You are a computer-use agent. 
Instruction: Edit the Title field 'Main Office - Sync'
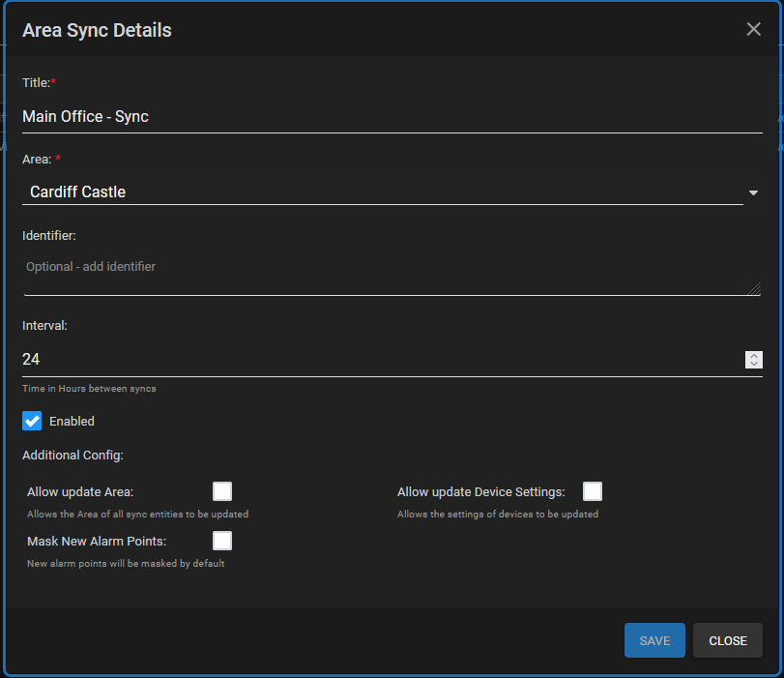pos(392,117)
